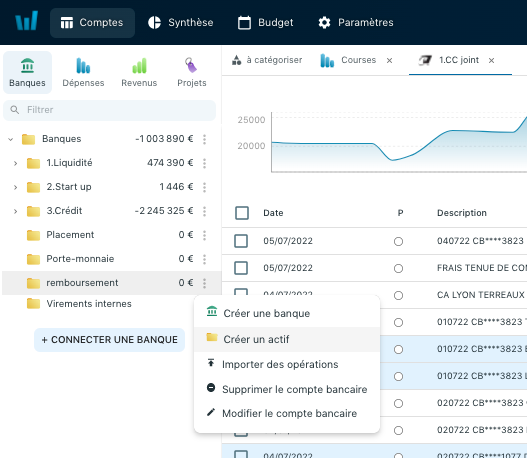Viewport: 527px width, 458px height.
Task: Click the Filtrer search field
Action: click(x=110, y=110)
